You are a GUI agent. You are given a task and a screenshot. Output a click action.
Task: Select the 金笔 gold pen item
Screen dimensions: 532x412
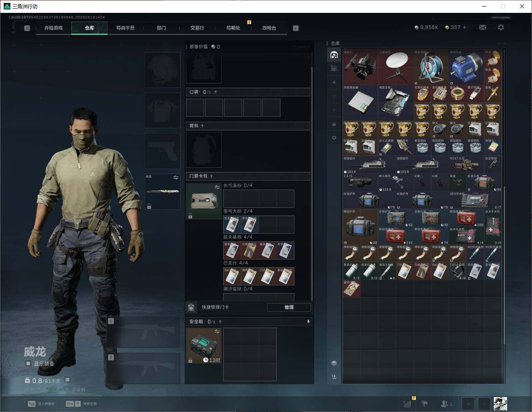(493, 94)
